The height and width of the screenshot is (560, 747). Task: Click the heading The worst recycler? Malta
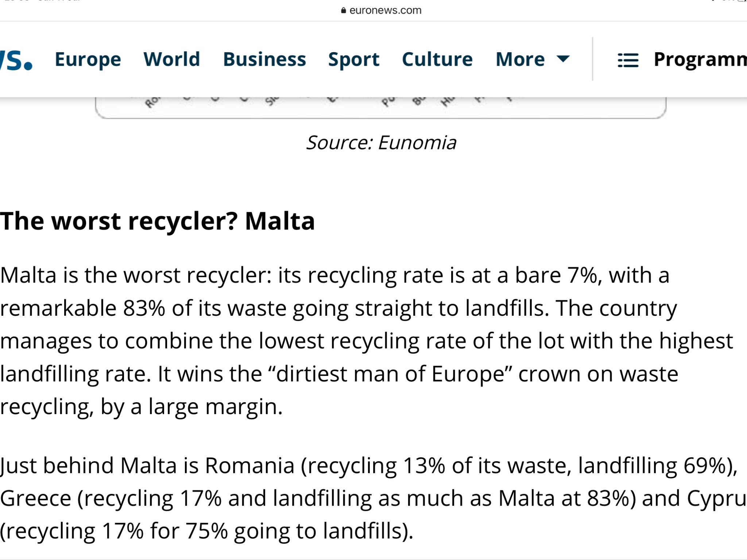coord(157,221)
